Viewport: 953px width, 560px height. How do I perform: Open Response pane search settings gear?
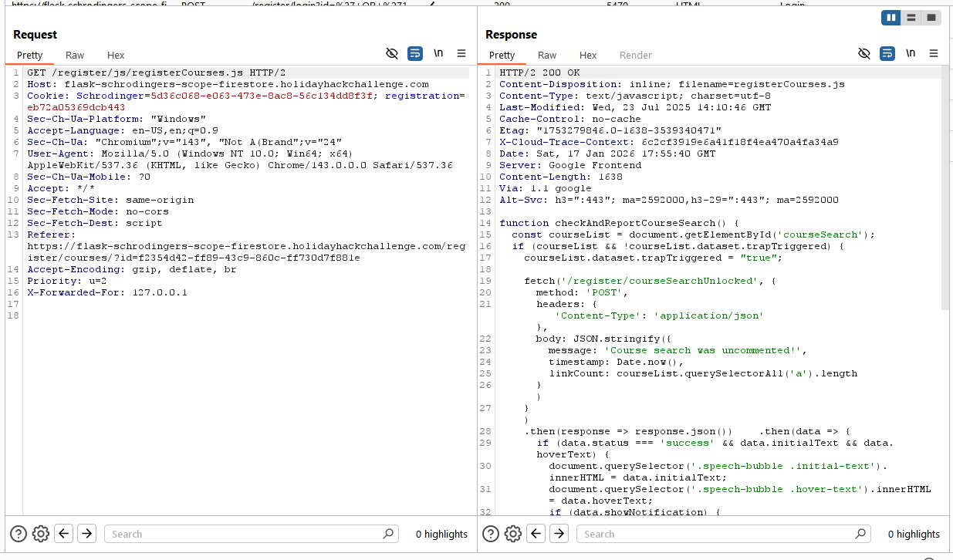[x=513, y=533]
